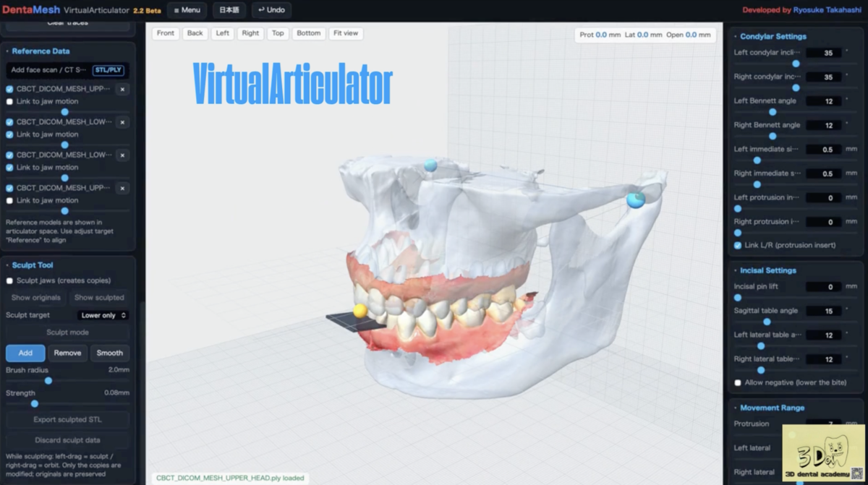Screen dimensions: 868x485
Task: Click 'Developed by Ryosuke Takahashi' credit
Action: 802,10
